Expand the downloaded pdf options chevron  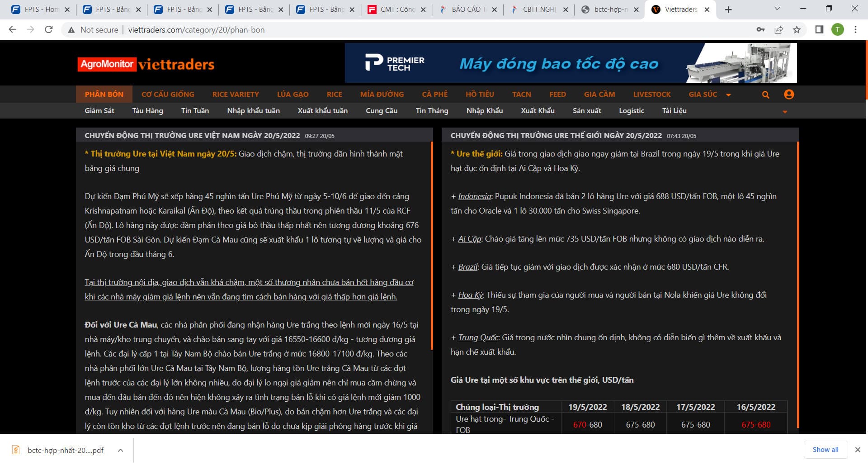click(120, 450)
